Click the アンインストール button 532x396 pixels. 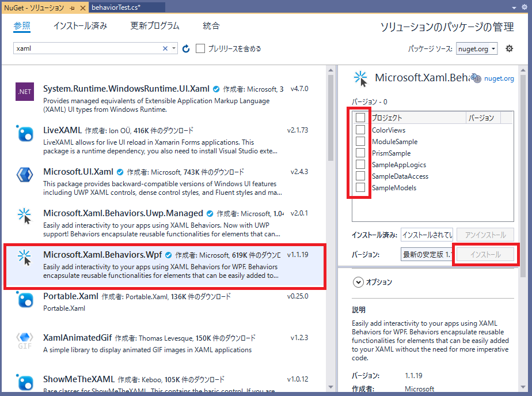(485, 235)
